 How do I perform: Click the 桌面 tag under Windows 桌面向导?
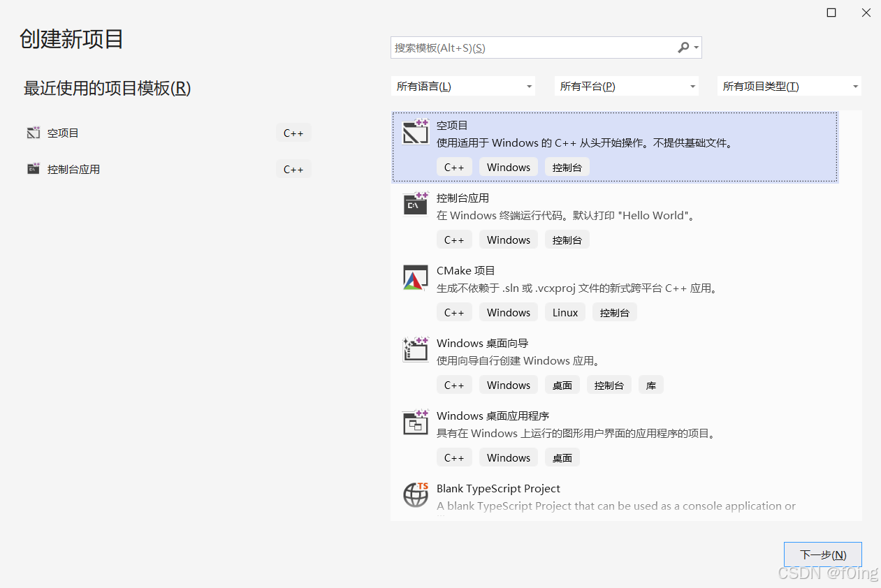tap(562, 385)
